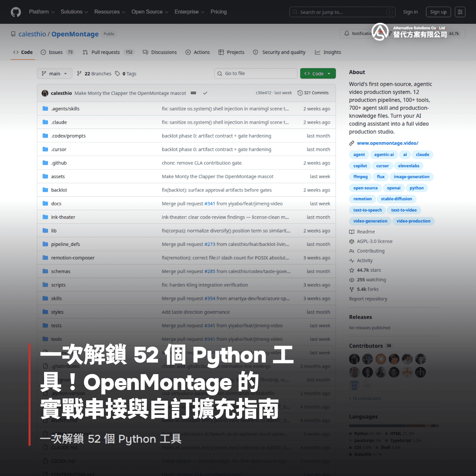Expand the Resources menu
This screenshot has width=476, height=476.
(109, 12)
